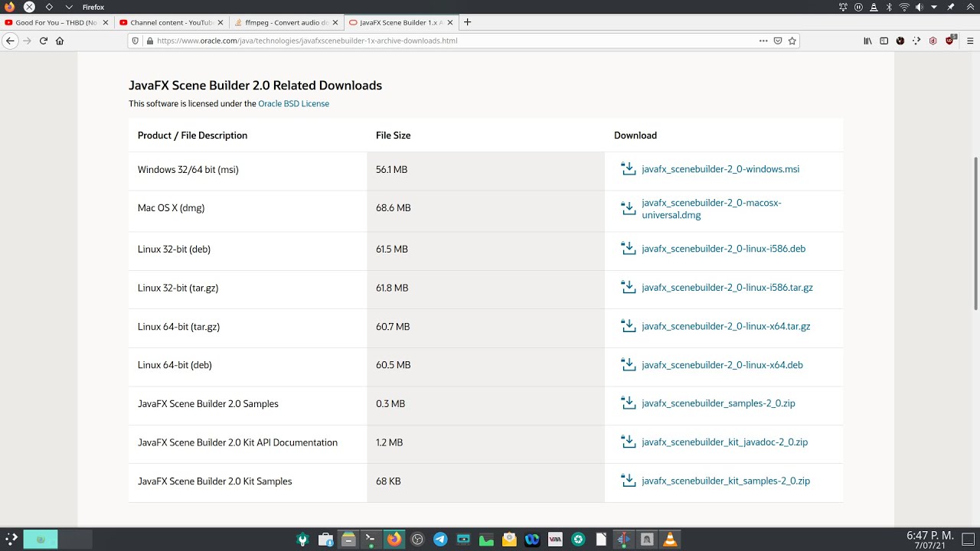Open Wi-Fi network menu in tray
Viewport: 980px width, 551px height.
click(x=903, y=7)
